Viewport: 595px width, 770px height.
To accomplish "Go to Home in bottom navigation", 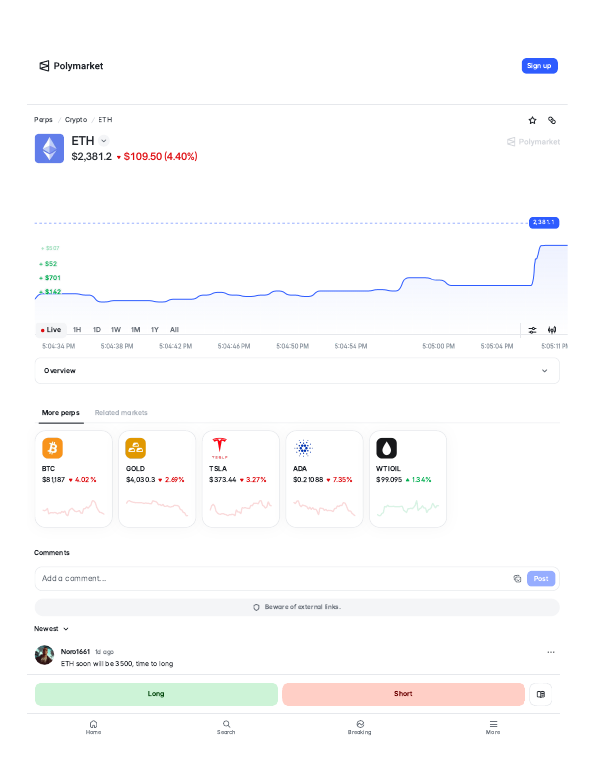I will coord(93,727).
